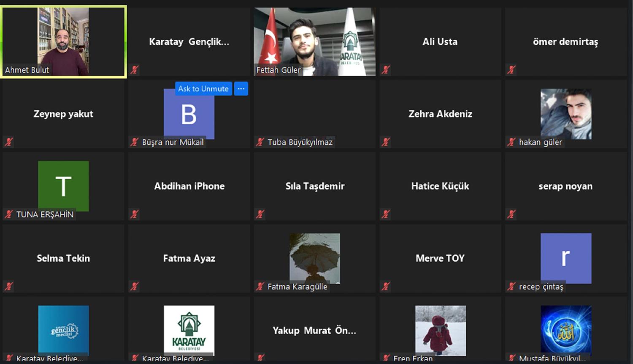The image size is (633, 364).
Task: Click the muted mic icon beside recep çintaş
Action: coord(511,286)
